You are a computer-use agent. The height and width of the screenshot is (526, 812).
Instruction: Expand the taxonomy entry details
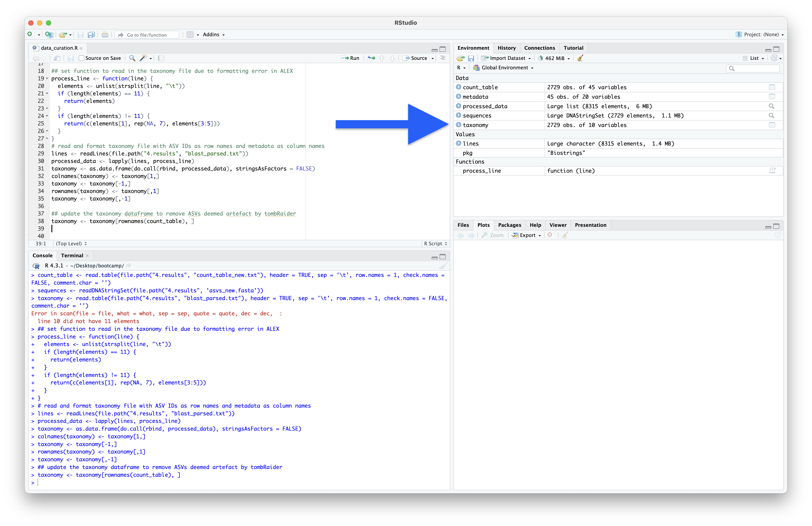pos(459,125)
